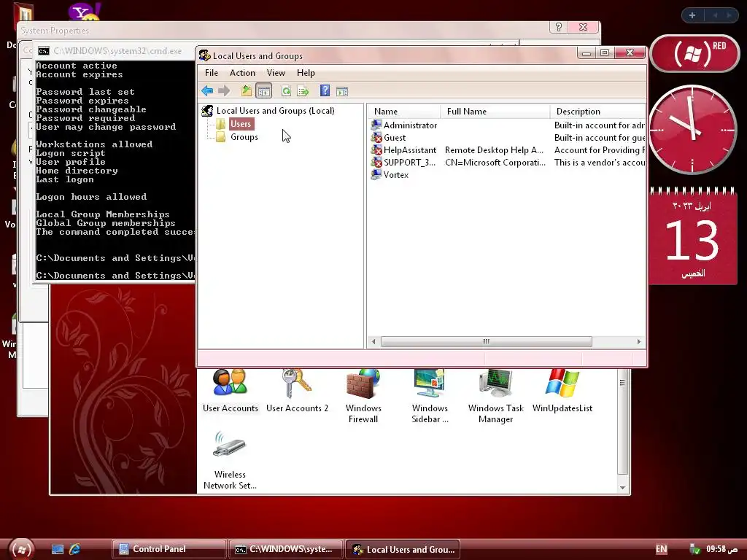Open User Accounts in Control Panel
This screenshot has height=560, width=747.
tap(230, 391)
